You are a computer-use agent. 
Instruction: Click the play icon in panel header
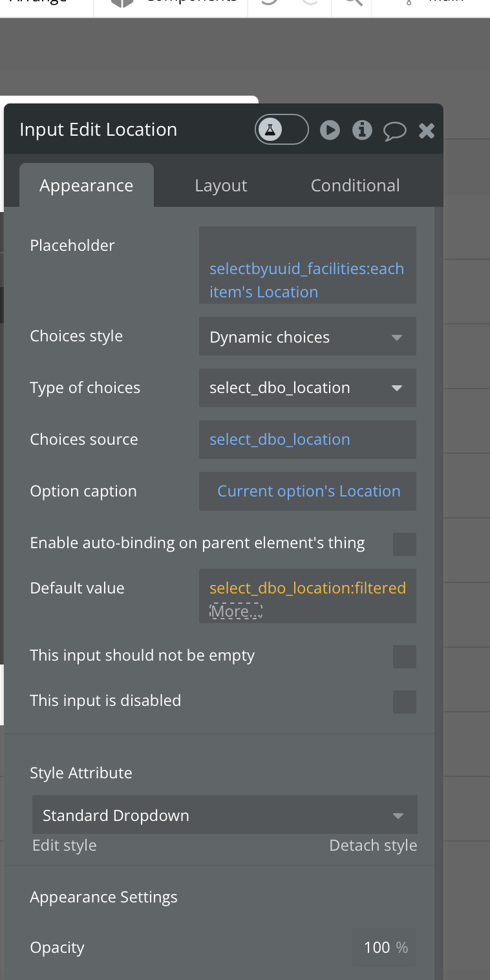pyautogui.click(x=330, y=130)
